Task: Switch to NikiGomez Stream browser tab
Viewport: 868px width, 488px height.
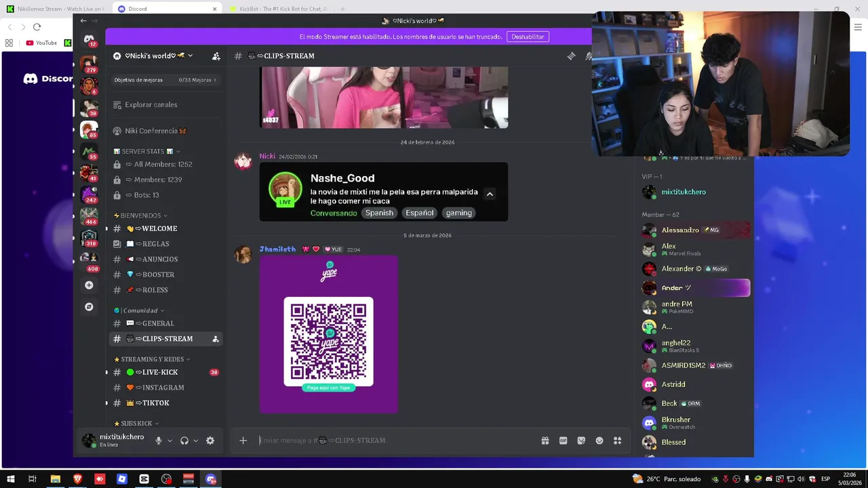Action: (x=55, y=9)
